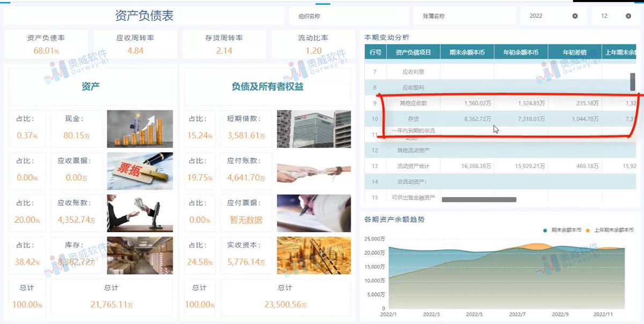The width and height of the screenshot is (644, 324).
Task: Select the 非流动资产 table row
Action: pyautogui.click(x=500, y=181)
